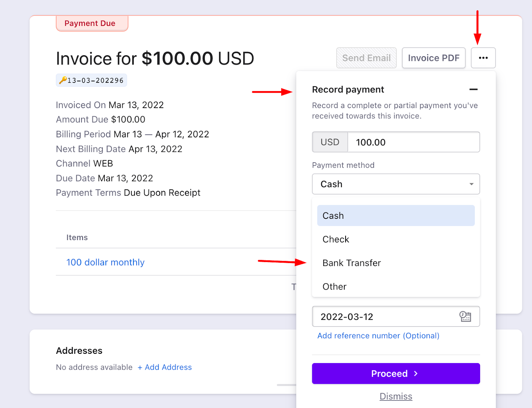Click the Add Address link
The width and height of the screenshot is (532, 408).
click(x=165, y=367)
